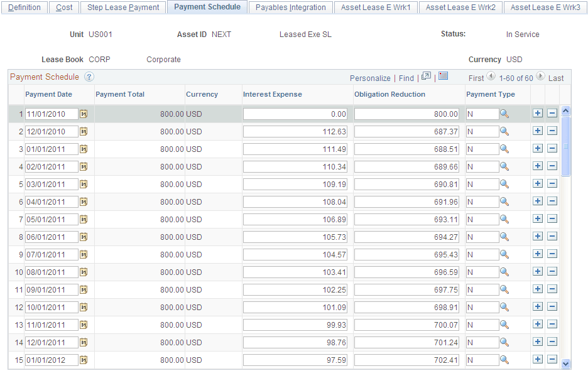Jump to the Last rows of the schedule
Screen dimensions: 588x371
pos(555,78)
